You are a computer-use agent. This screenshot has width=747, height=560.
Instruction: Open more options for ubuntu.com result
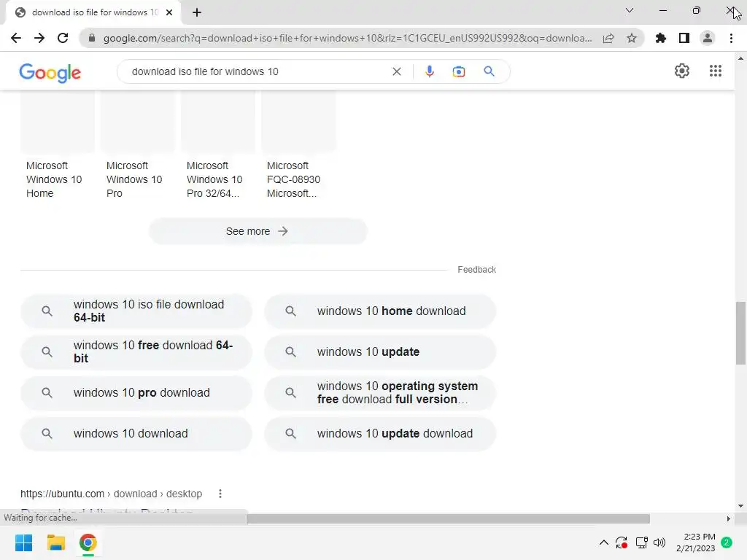pyautogui.click(x=220, y=494)
